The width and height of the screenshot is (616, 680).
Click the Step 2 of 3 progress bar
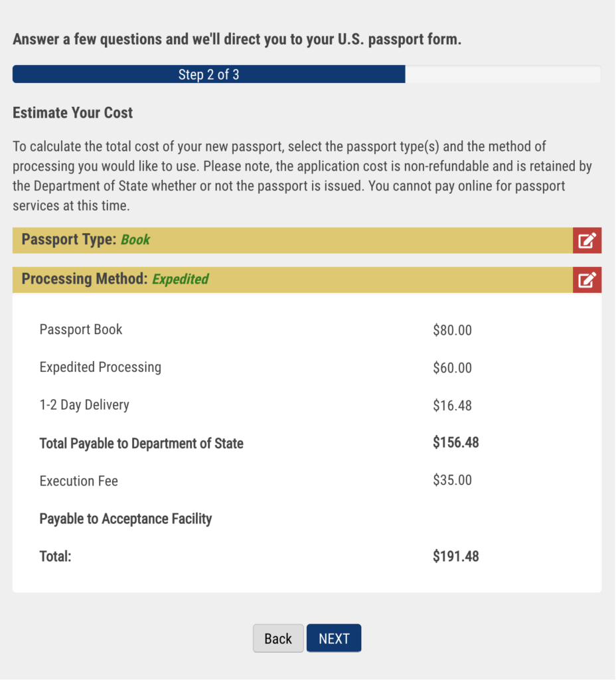(x=208, y=74)
